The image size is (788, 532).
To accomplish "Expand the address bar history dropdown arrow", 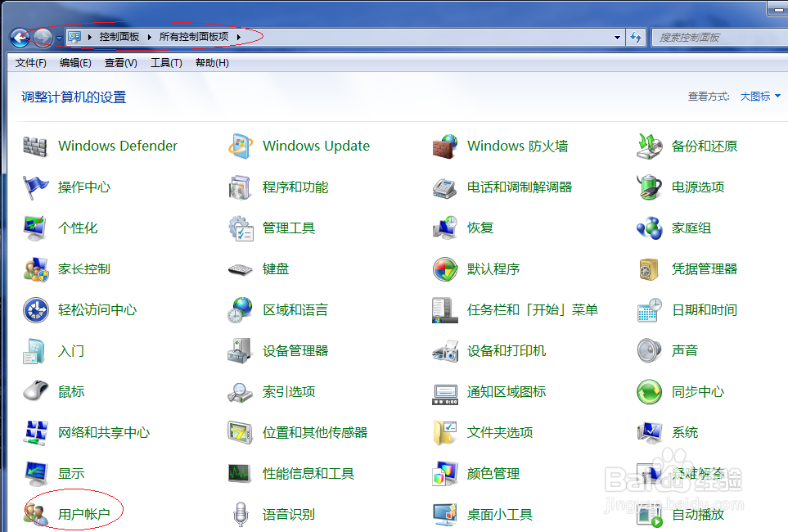I will coord(617,37).
